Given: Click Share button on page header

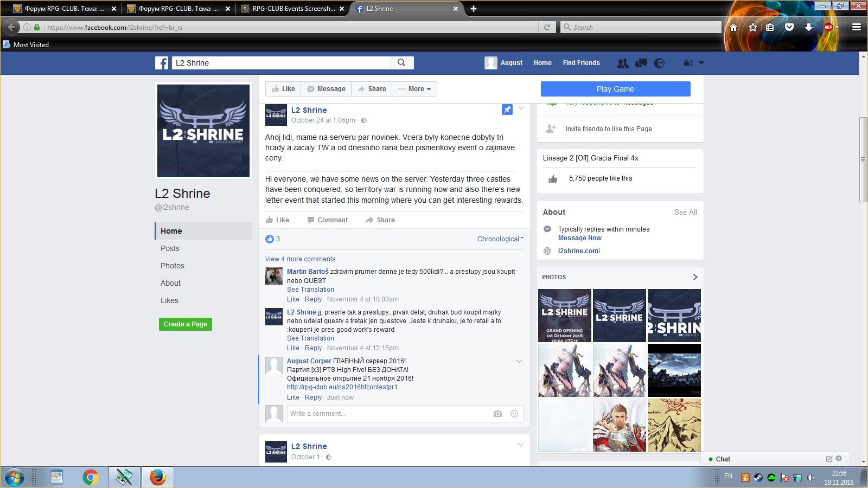Looking at the screenshot, I should click(372, 89).
